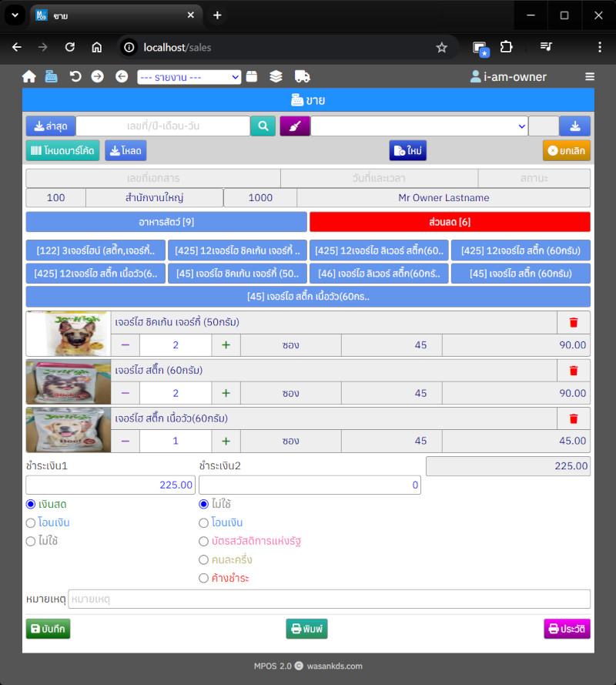The image size is (616, 685).
Task: Expand the wide dropdown beside the broom button
Action: click(x=419, y=126)
